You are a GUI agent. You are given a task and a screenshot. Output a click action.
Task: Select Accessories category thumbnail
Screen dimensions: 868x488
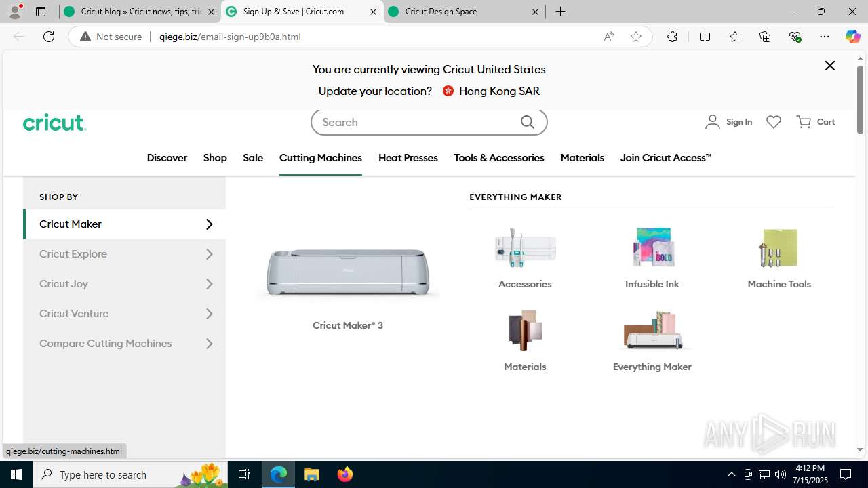click(525, 247)
